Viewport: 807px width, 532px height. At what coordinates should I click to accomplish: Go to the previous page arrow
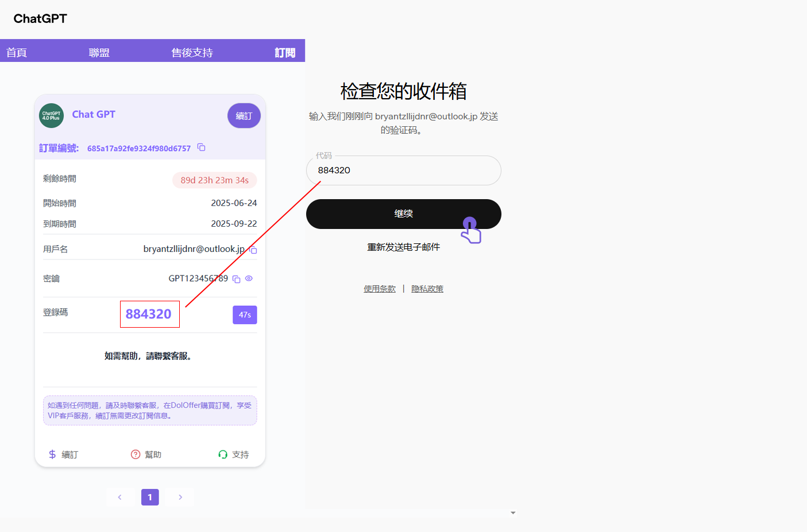[x=119, y=497]
